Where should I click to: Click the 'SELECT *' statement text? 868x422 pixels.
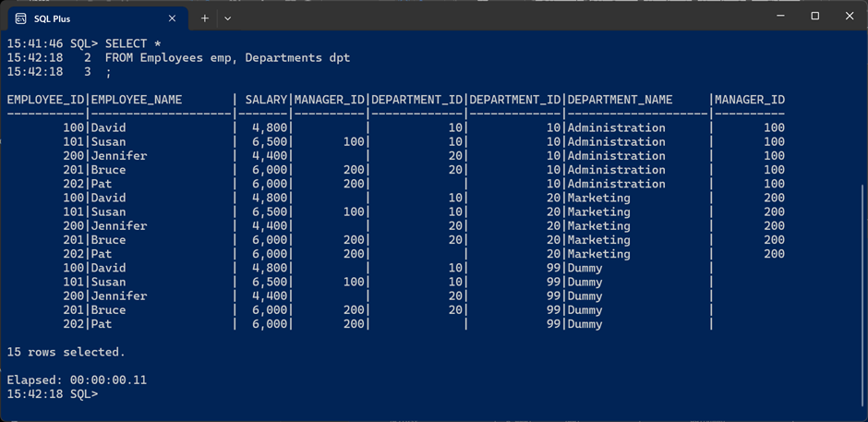[133, 43]
